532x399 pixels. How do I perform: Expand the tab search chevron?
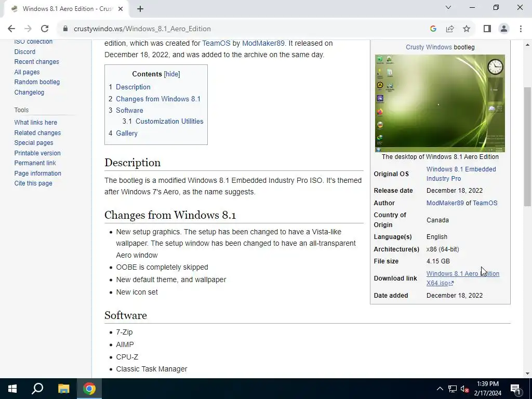tap(448, 7)
